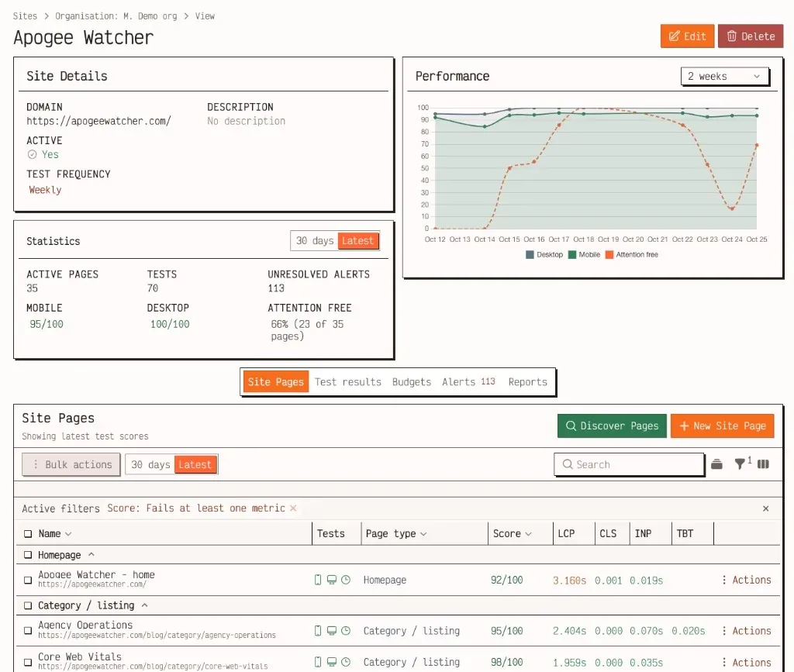Viewport: 794px width, 672px height.
Task: Open the grouping icon beside the search box
Action: 716,464
